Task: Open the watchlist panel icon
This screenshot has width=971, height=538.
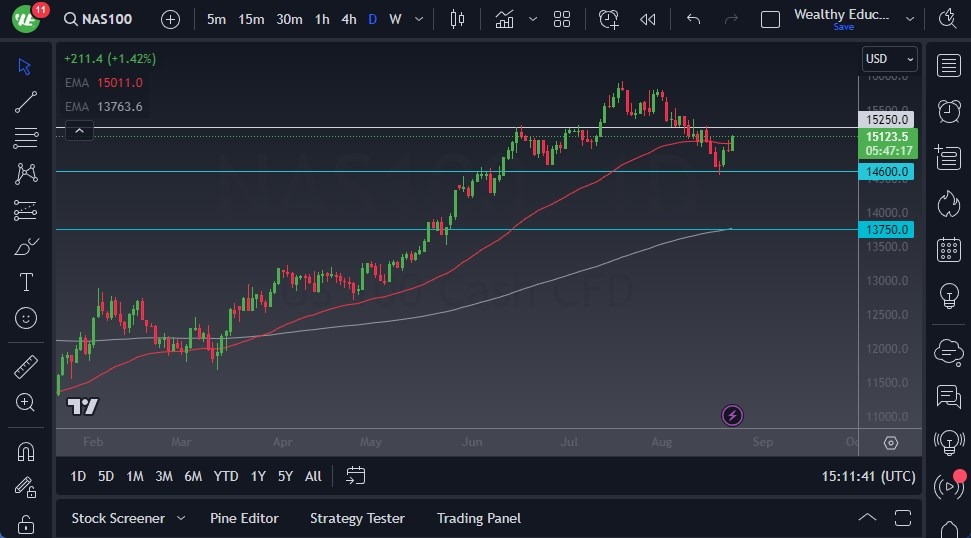Action: click(x=948, y=66)
